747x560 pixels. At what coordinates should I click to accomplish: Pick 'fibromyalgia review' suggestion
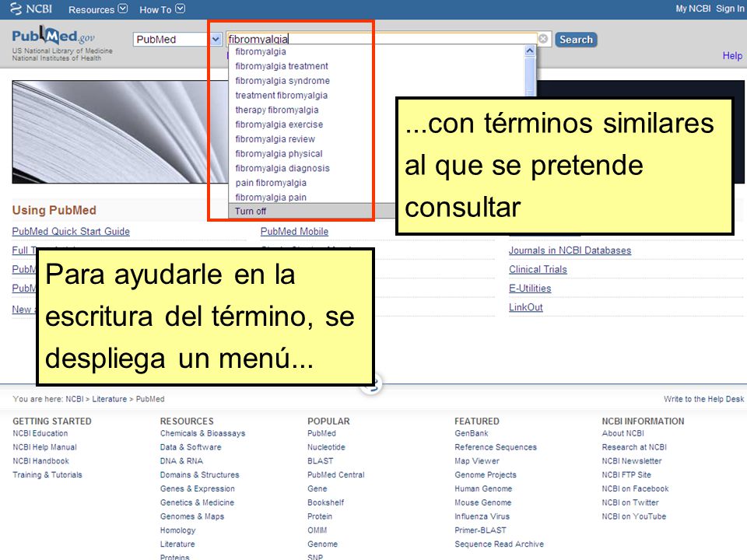coord(275,139)
